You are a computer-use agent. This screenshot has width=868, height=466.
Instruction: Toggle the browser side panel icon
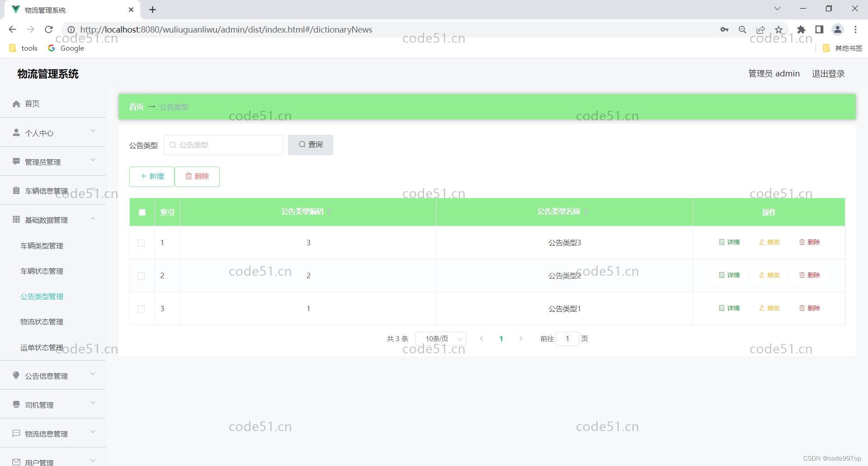[819, 29]
